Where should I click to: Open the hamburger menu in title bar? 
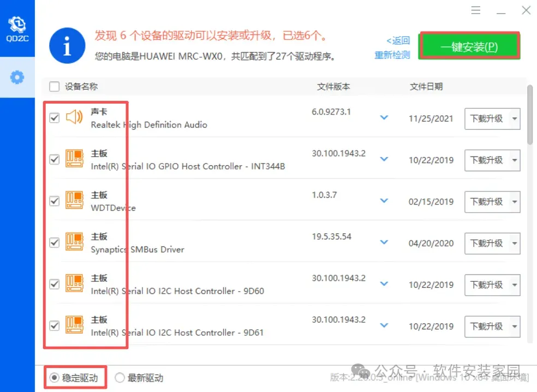pos(476,10)
